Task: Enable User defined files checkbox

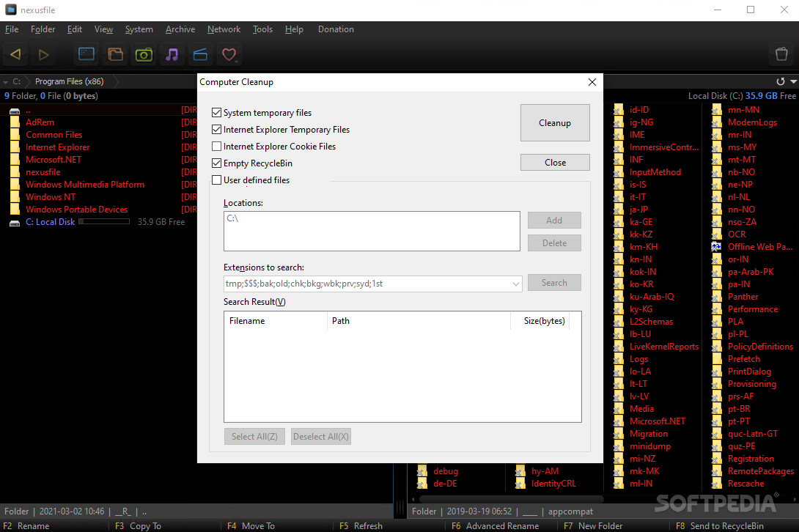Action: (216, 180)
